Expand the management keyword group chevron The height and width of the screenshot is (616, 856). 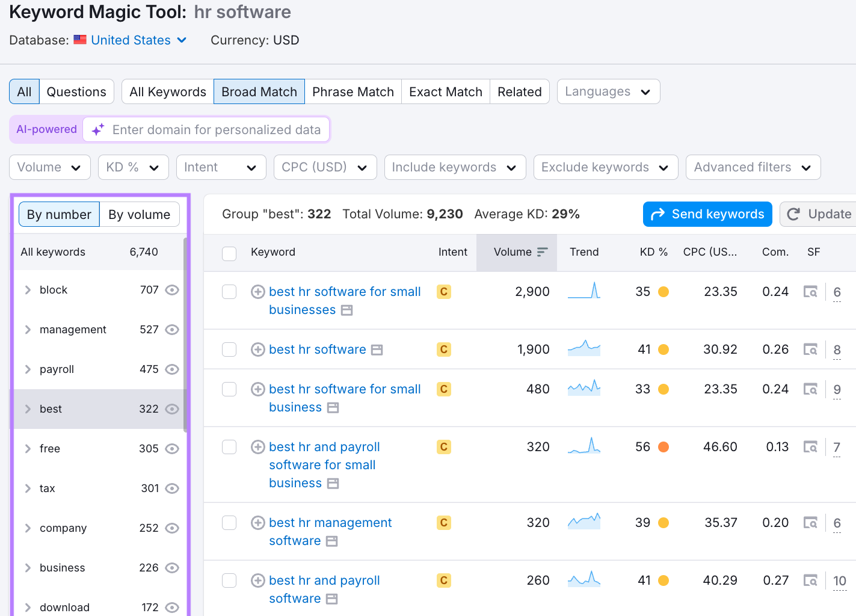click(x=28, y=329)
